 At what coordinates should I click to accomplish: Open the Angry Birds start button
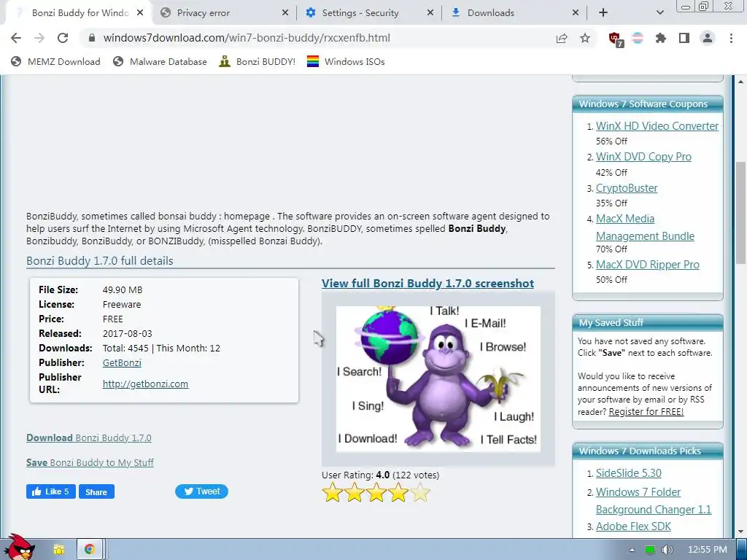click(x=19, y=548)
